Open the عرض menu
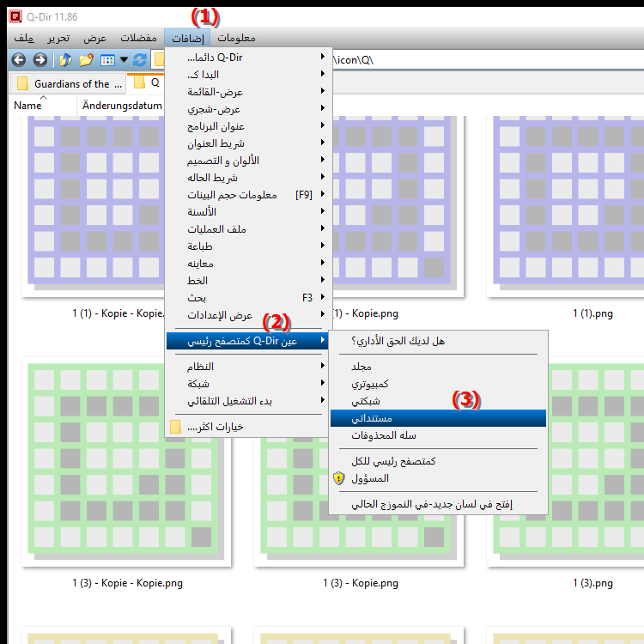 pos(94,38)
